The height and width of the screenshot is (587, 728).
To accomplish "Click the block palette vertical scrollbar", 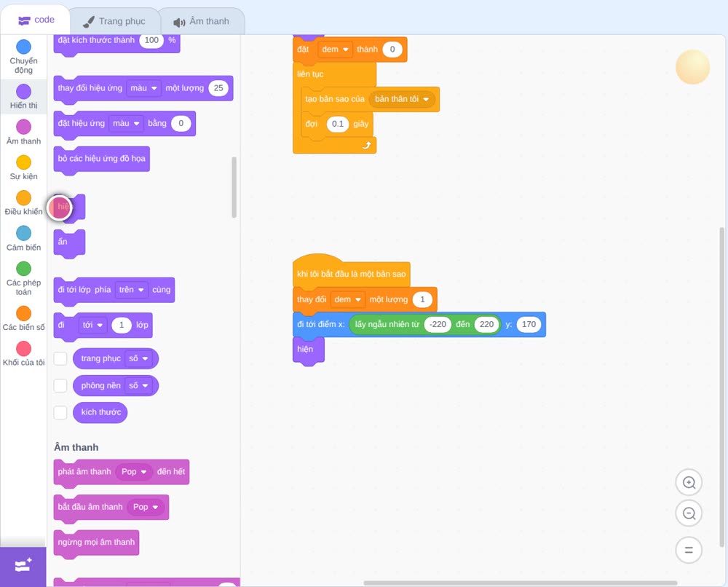I will [x=234, y=187].
